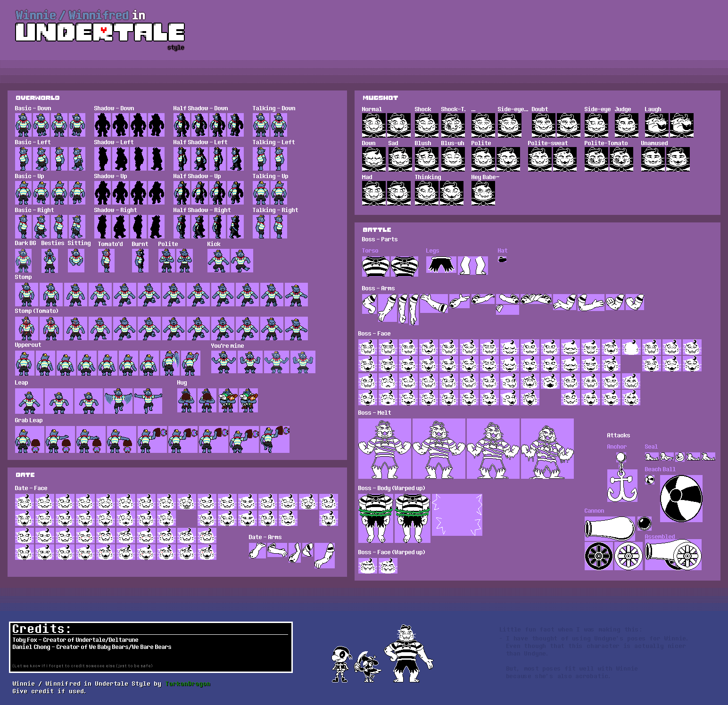Select the Give credit if used. text
The image size is (728, 705).
pos(49,691)
